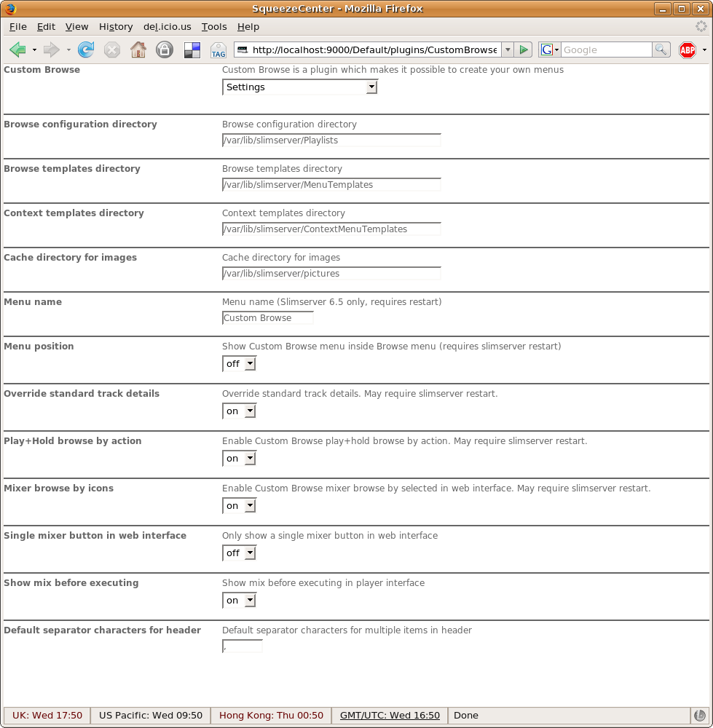Toggle Play+Hold browse by action setting

(240, 458)
